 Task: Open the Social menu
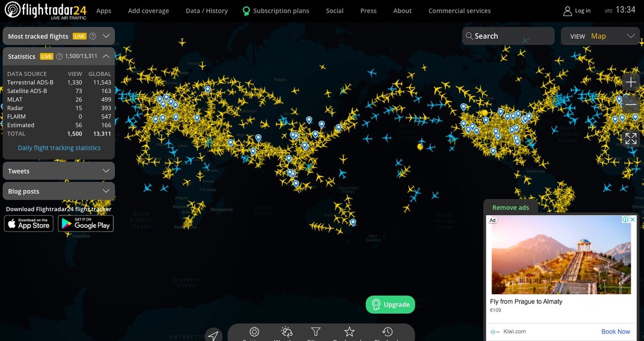(335, 11)
